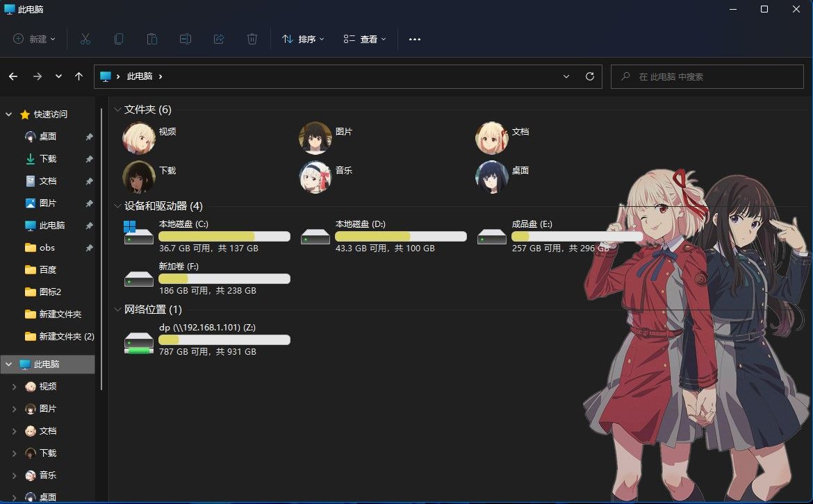Click the refresh icon in address bar
The height and width of the screenshot is (504, 813).
589,76
